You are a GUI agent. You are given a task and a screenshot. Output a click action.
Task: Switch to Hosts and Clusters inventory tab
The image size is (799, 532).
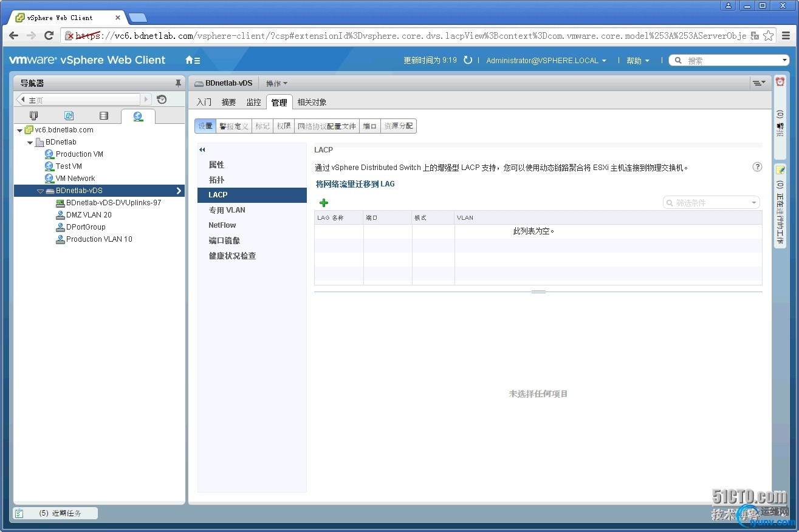(34, 115)
